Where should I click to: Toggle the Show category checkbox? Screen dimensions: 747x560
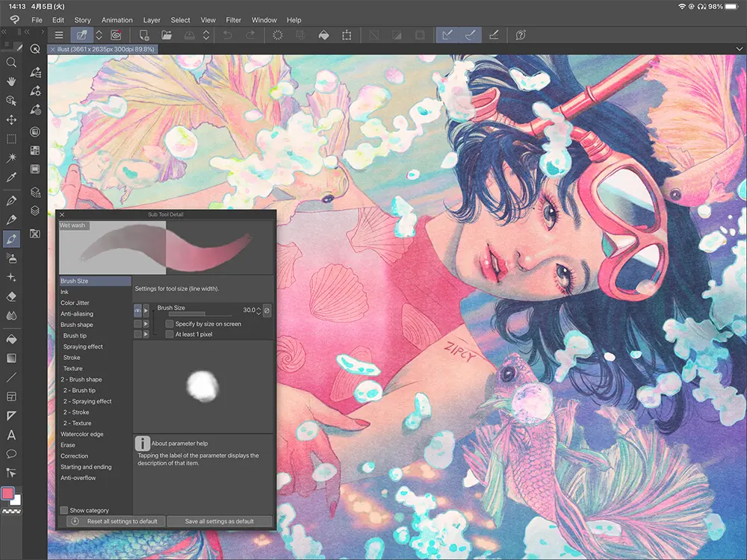(64, 510)
